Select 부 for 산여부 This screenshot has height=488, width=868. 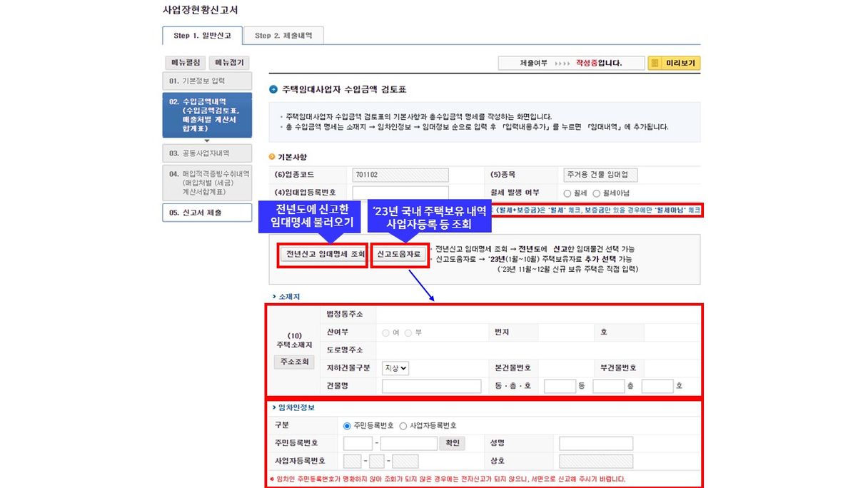click(408, 332)
